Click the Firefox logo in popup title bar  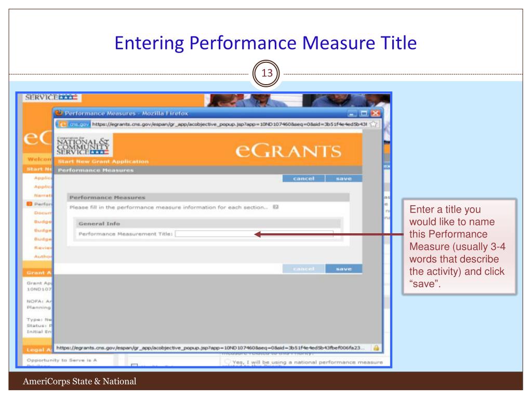[x=59, y=113]
